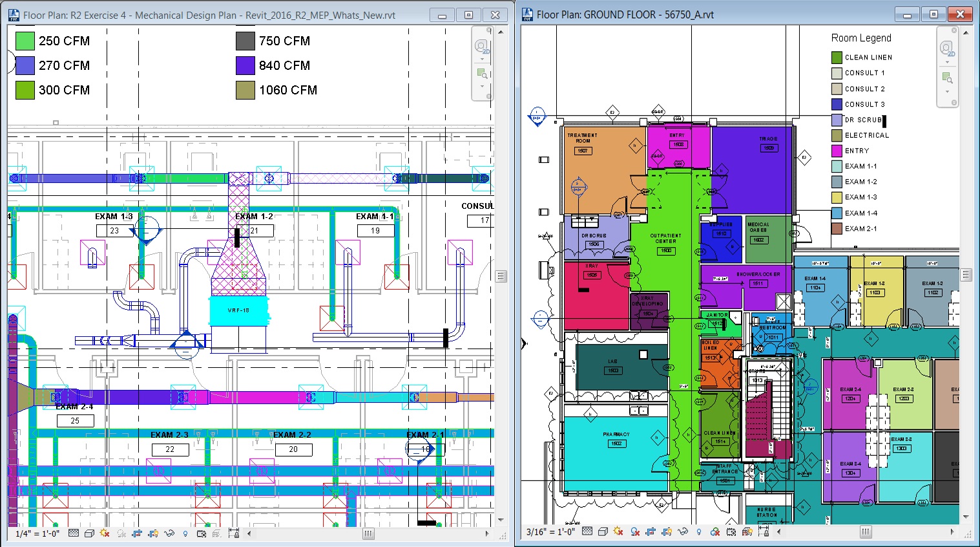
Task: Click the Reveal Constraints icon
Action: pyautogui.click(x=235, y=534)
